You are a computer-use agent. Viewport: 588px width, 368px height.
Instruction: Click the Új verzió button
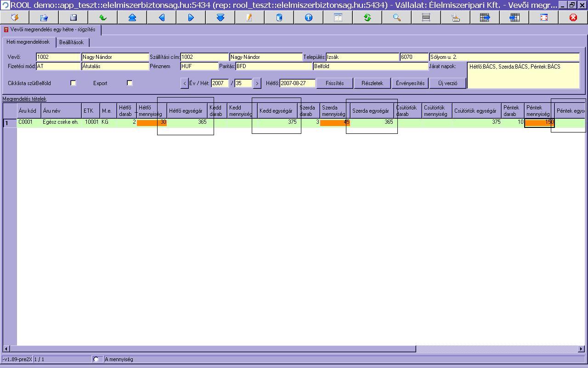pyautogui.click(x=448, y=83)
